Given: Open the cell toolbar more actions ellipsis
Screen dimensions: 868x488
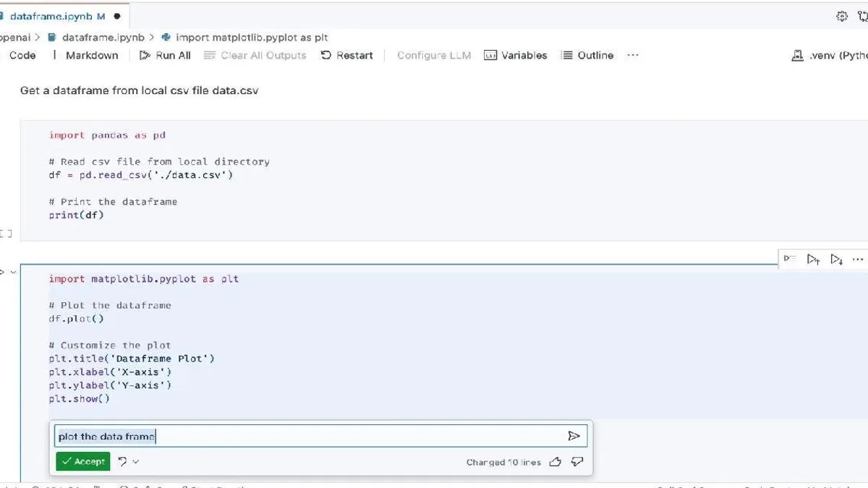Looking at the screenshot, I should [858, 259].
